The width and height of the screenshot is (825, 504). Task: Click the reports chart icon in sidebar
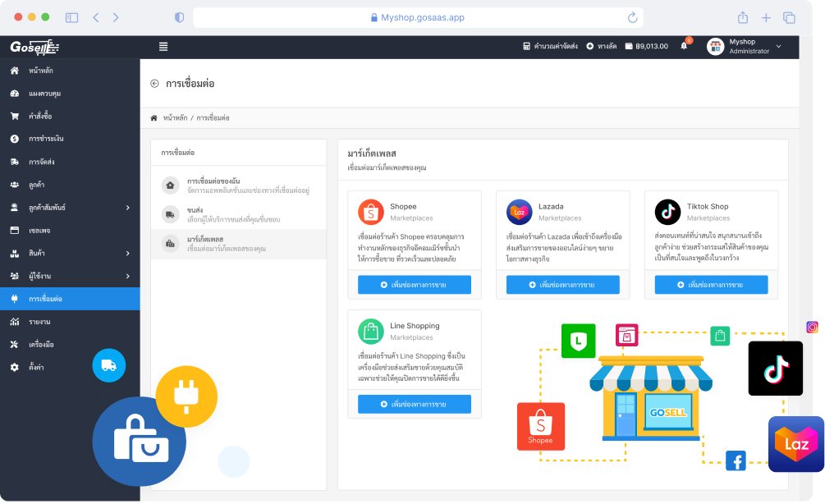(x=15, y=322)
